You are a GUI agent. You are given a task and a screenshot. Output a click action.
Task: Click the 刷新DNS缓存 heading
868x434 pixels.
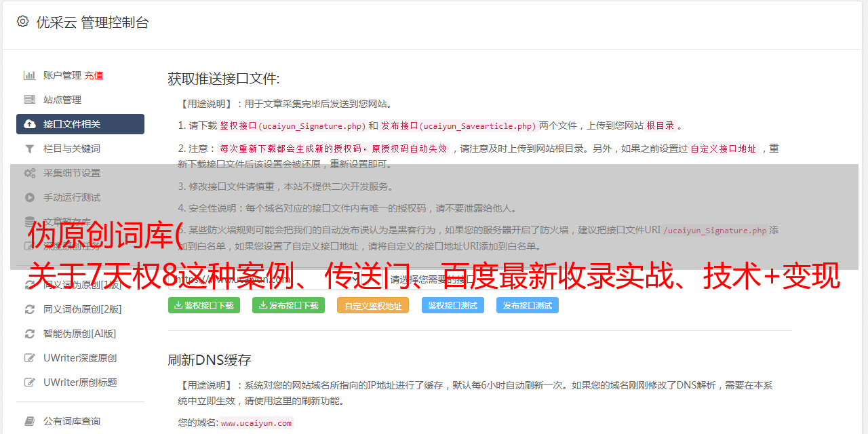(210, 359)
